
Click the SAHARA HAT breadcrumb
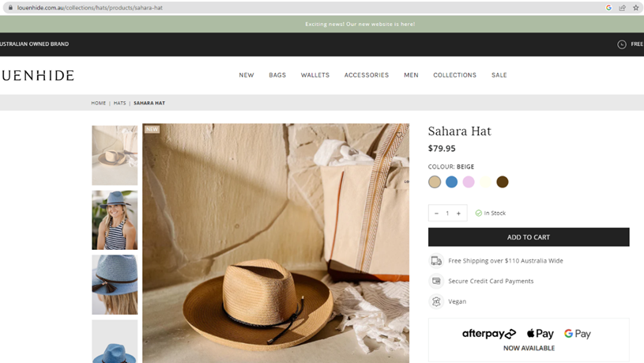(x=149, y=103)
